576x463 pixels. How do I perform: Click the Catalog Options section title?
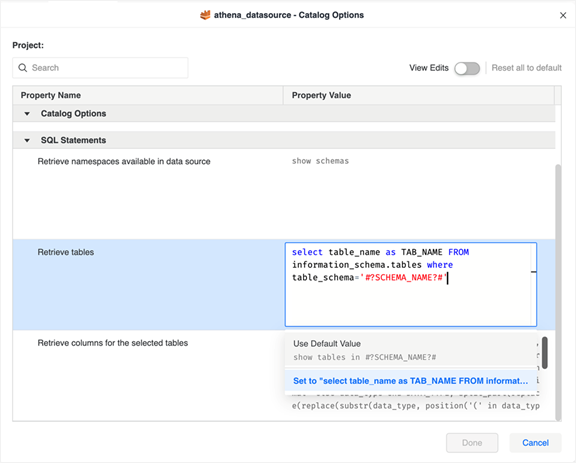(73, 114)
